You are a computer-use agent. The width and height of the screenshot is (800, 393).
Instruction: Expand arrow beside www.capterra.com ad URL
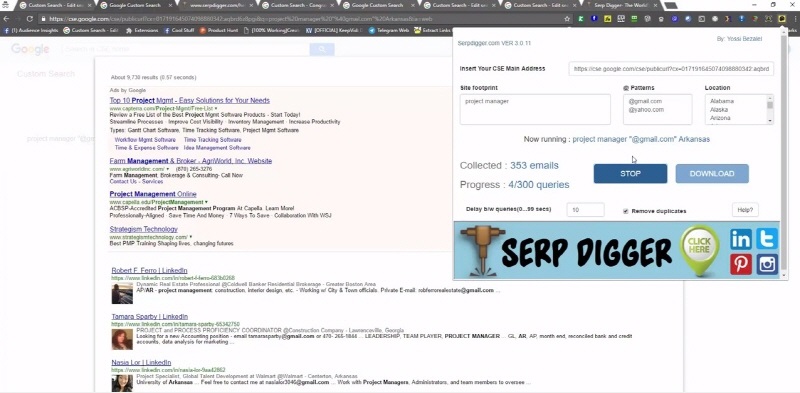(216, 109)
